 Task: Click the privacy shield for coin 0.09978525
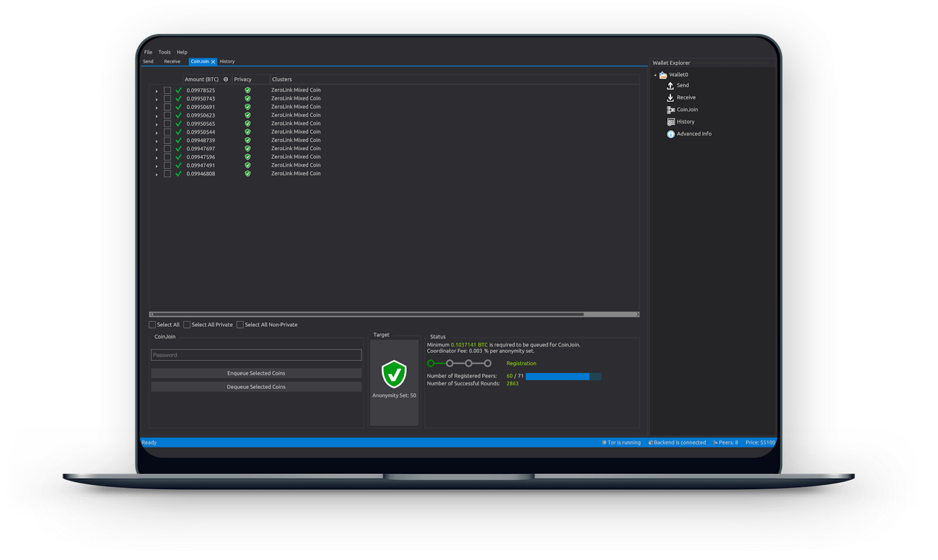pos(247,90)
